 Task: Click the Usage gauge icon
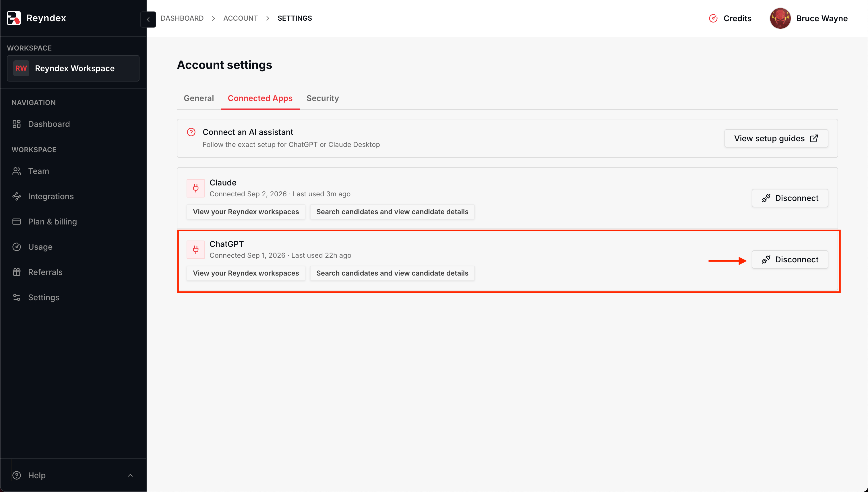coord(17,247)
